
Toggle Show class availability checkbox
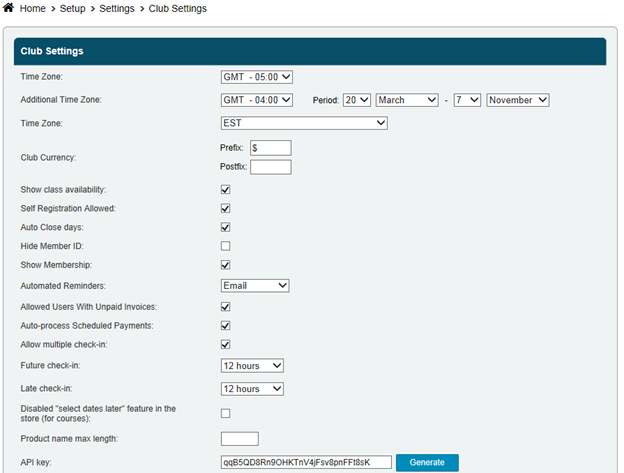pyautogui.click(x=225, y=189)
